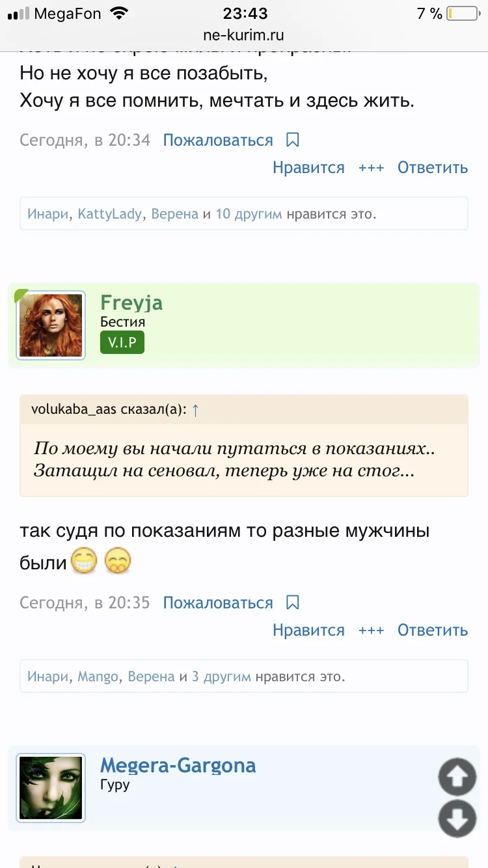Tap the bookmark flag below the second comment

292,603
